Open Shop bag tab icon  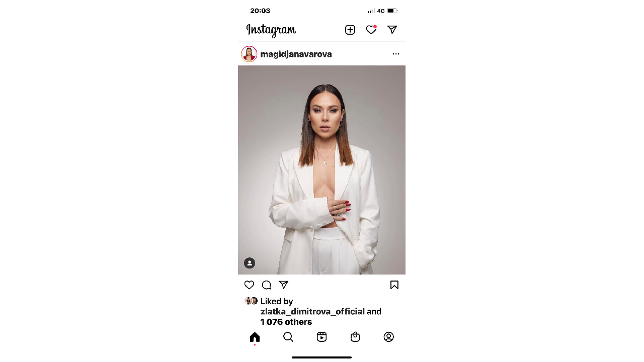click(355, 337)
